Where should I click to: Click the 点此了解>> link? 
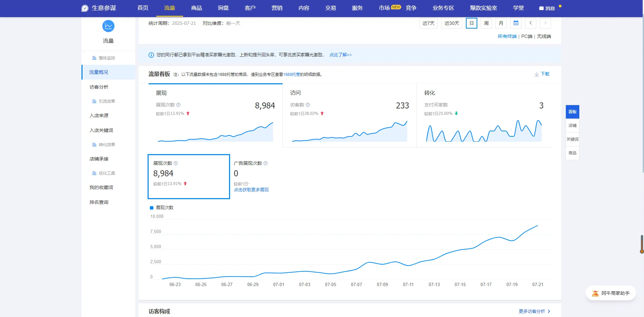click(x=340, y=55)
